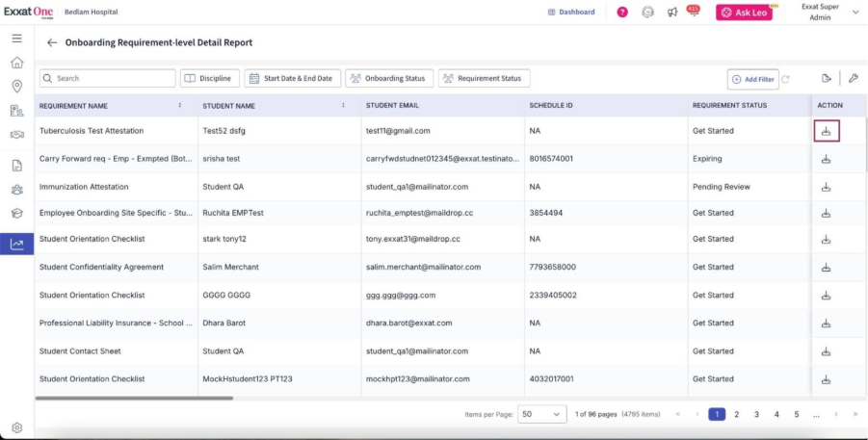Click the location pin sidebar icon
Screen dimensions: 868x440
(16, 87)
